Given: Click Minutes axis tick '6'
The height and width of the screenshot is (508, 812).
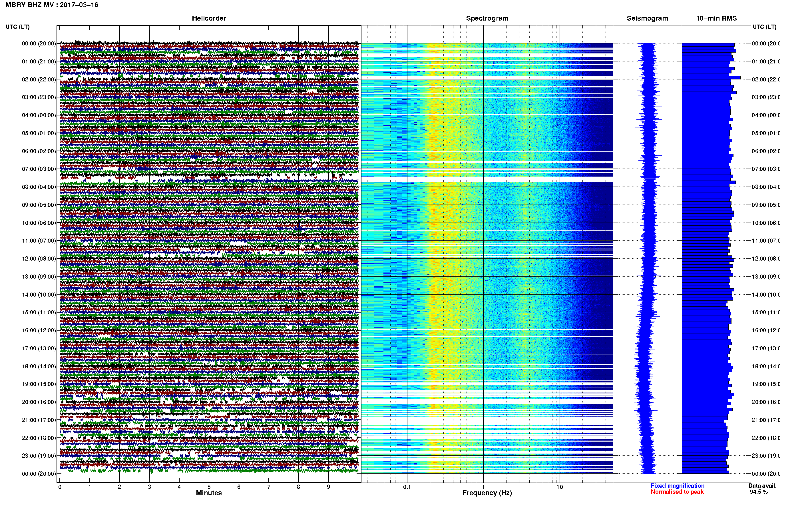Looking at the screenshot, I should 239,487.
